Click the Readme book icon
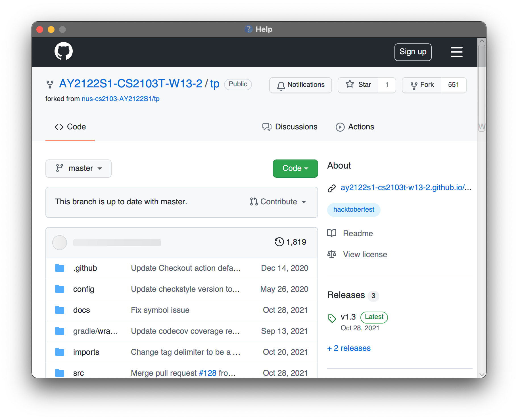Viewport: 518px width, 420px height. point(332,233)
